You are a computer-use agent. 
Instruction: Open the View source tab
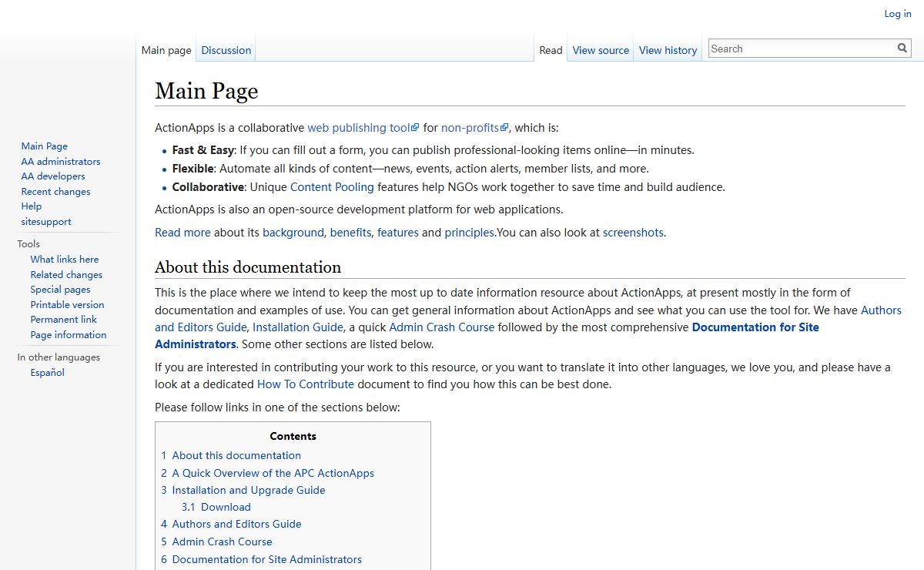tap(601, 50)
